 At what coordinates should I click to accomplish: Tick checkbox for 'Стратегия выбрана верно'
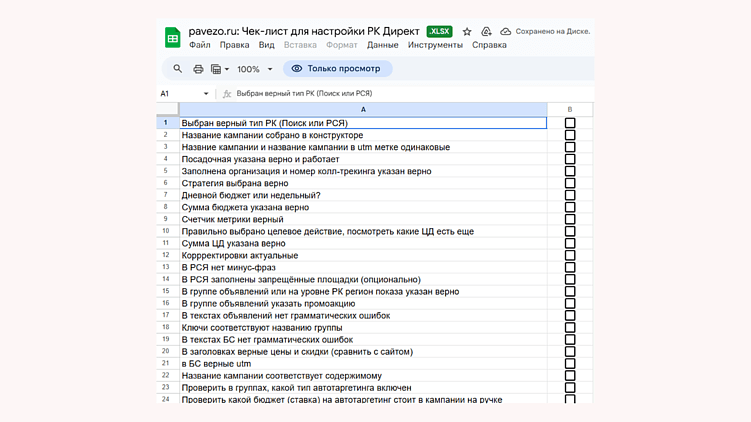pyautogui.click(x=570, y=183)
